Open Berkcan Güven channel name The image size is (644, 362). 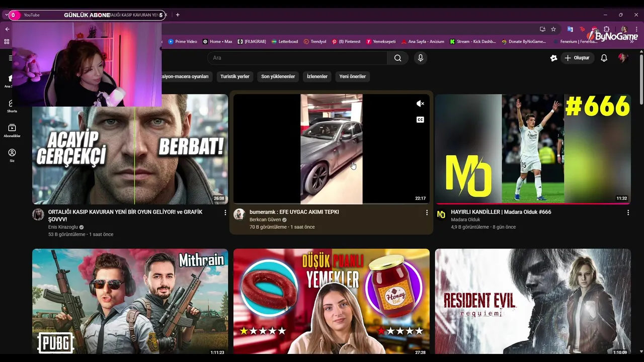265,220
